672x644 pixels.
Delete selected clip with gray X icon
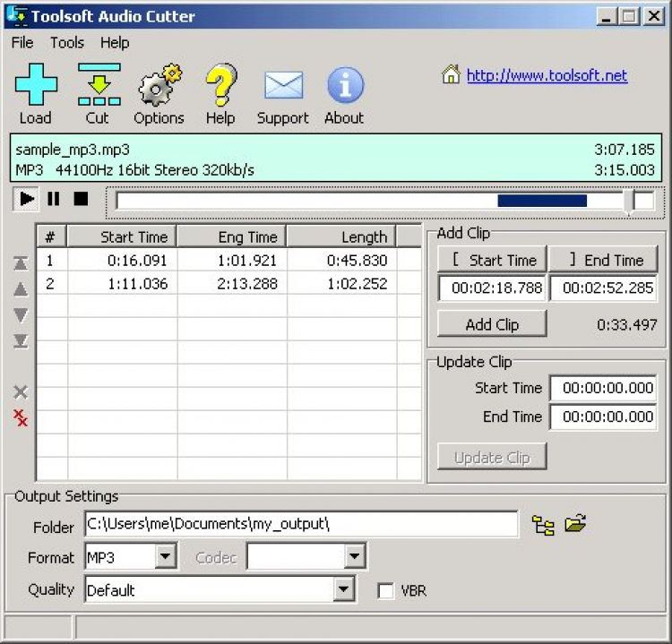pos(21,391)
